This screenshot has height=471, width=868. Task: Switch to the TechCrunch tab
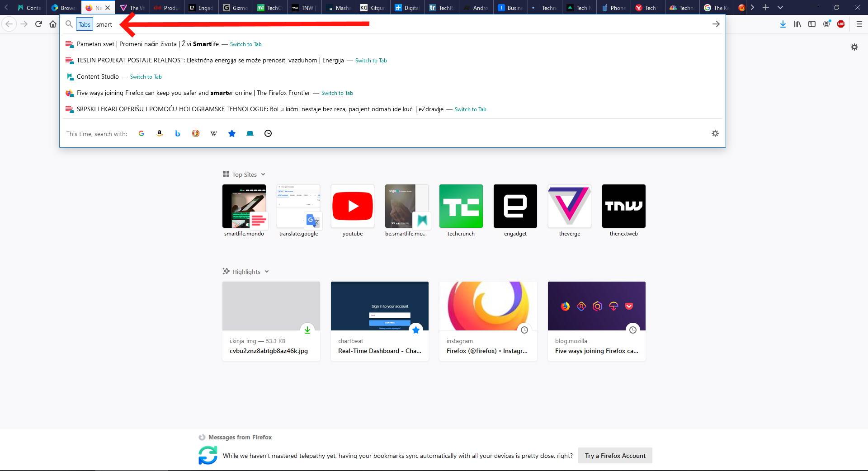click(269, 8)
